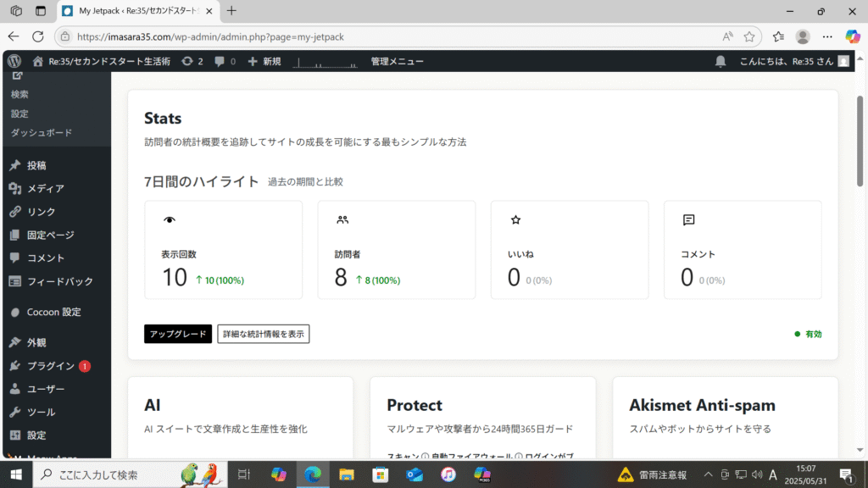Viewport: 868px width, 488px height.
Task: Open the Windows Start menu
Action: click(16, 474)
